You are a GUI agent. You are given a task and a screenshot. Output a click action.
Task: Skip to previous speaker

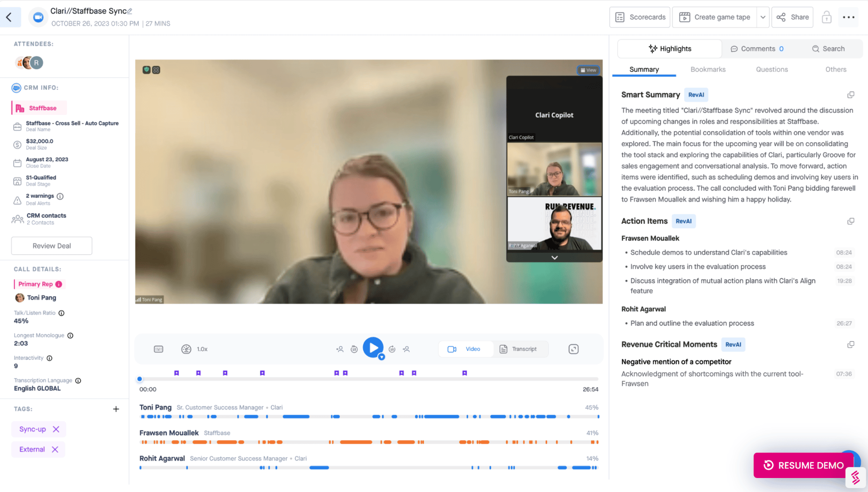[x=339, y=349]
